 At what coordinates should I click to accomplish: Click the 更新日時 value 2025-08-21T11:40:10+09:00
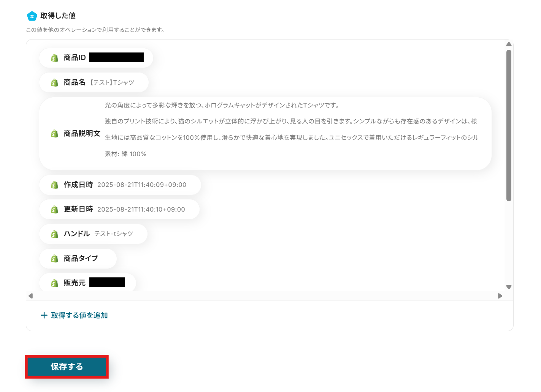tap(141, 209)
